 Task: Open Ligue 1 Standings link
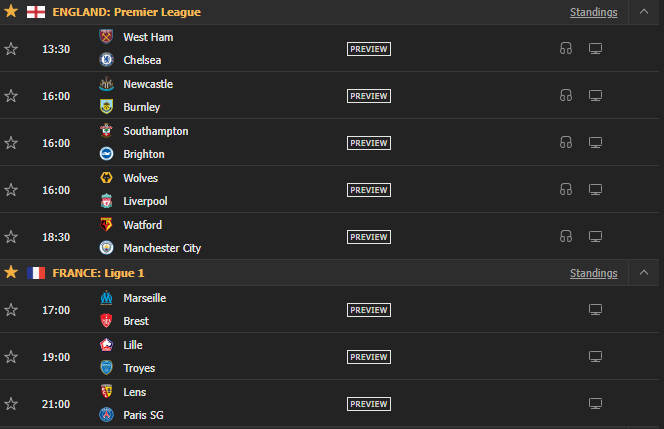[x=593, y=273]
